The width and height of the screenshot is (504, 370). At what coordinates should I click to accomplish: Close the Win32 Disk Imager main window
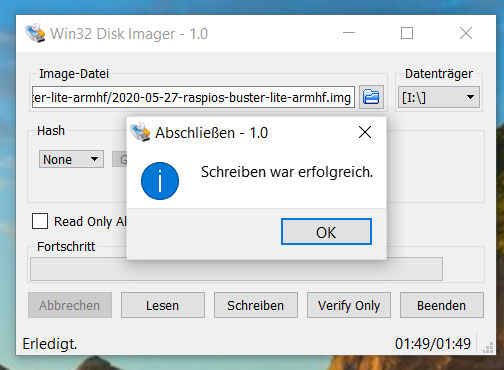coord(466,33)
